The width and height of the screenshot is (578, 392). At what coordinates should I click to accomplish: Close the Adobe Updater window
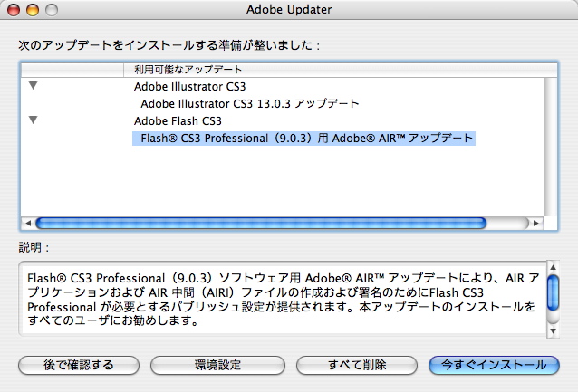tap(13, 11)
